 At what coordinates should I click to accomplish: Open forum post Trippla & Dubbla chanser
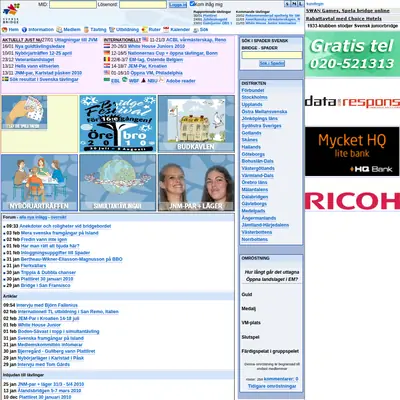(x=48, y=272)
